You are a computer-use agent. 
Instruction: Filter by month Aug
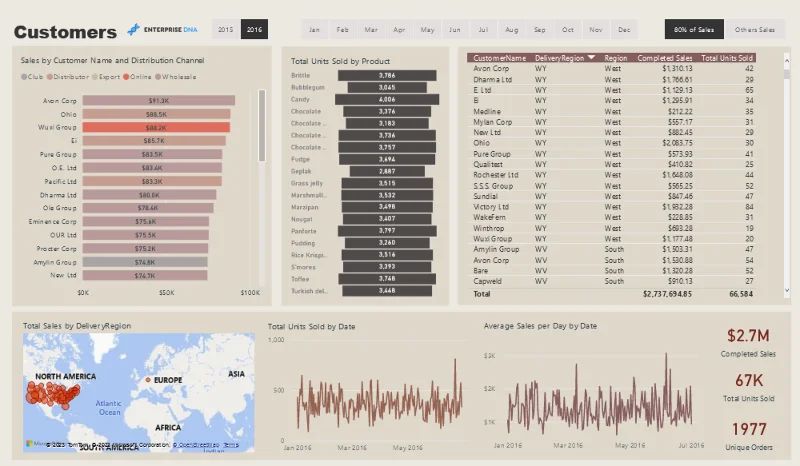click(x=511, y=30)
